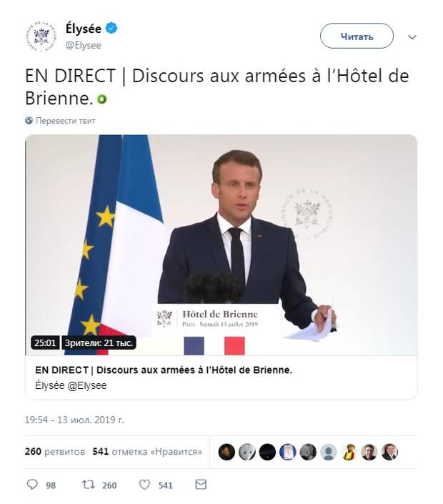Image resolution: width=443 pixels, height=504 pixels.
Task: Click the globe icon beside Перевести твит
Action: pos(29,121)
